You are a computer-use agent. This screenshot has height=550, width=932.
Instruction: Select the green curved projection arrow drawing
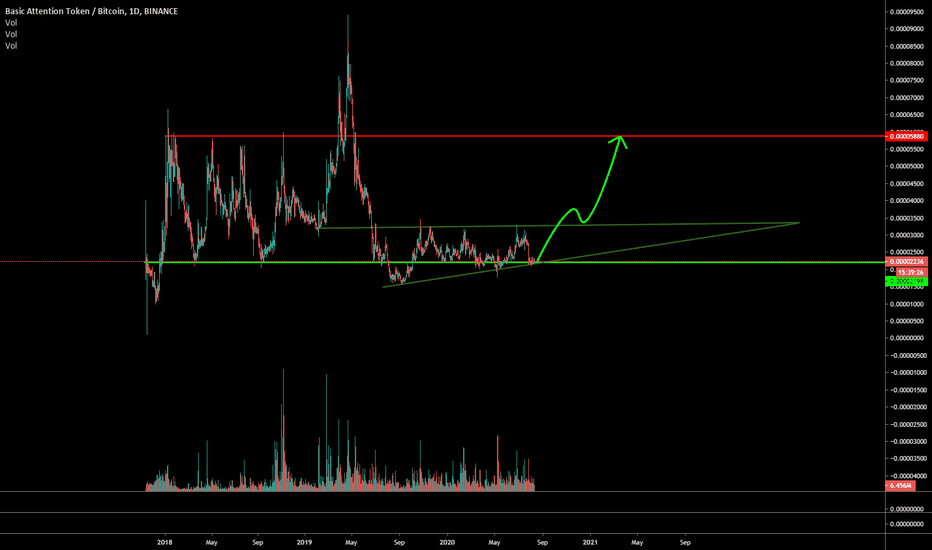pos(581,199)
